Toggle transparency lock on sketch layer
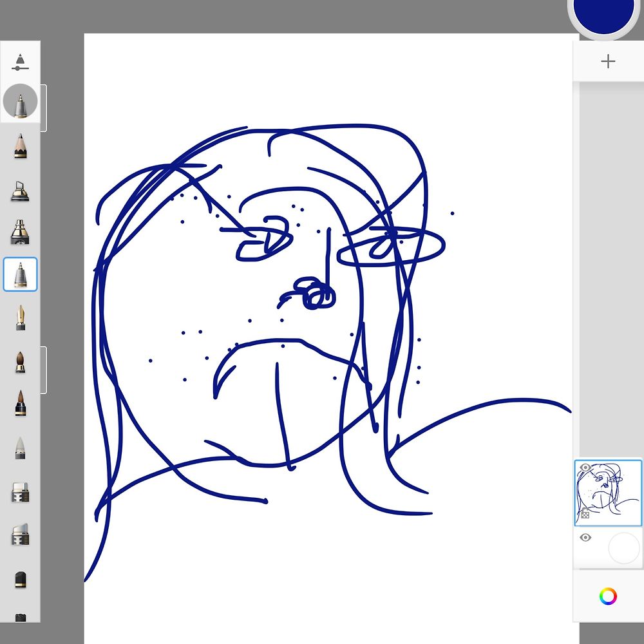The height and width of the screenshot is (644, 644). [x=585, y=513]
